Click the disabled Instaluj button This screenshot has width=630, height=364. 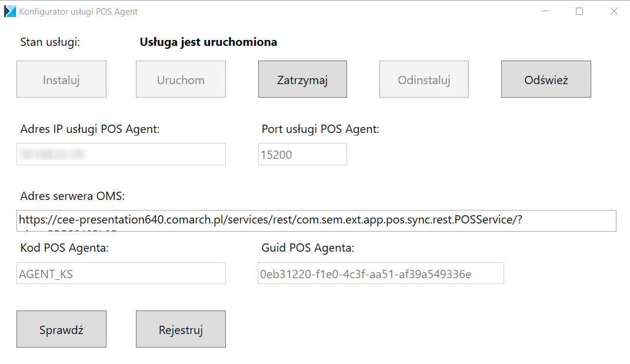pos(62,79)
